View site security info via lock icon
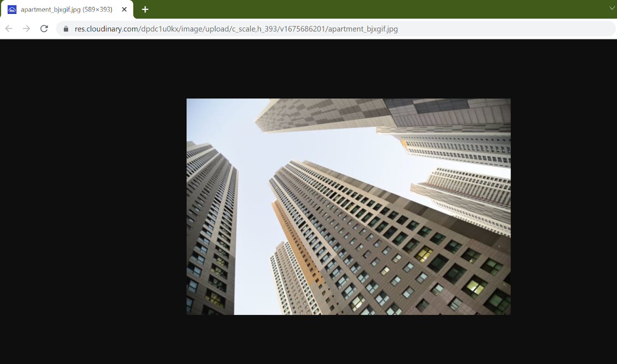The image size is (617, 364). [66, 29]
